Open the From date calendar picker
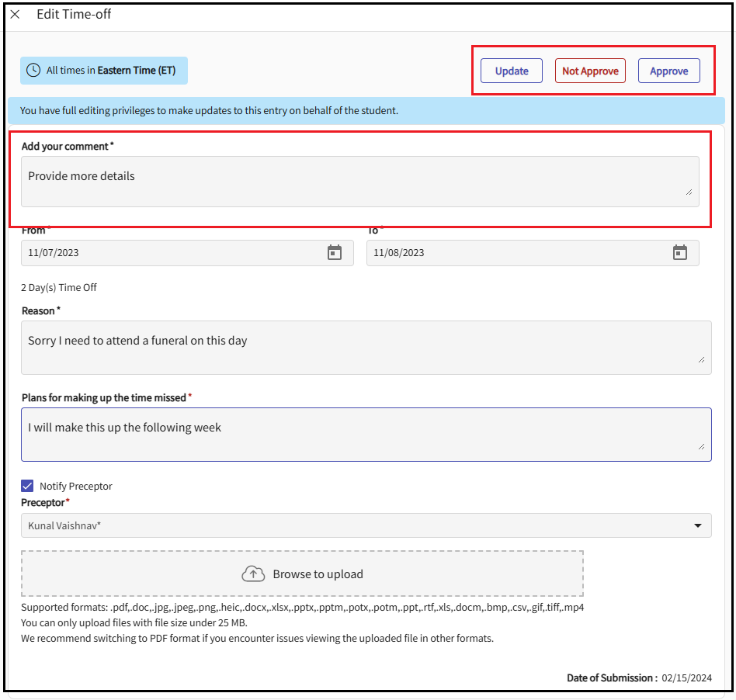The height and width of the screenshot is (700, 736). [335, 253]
